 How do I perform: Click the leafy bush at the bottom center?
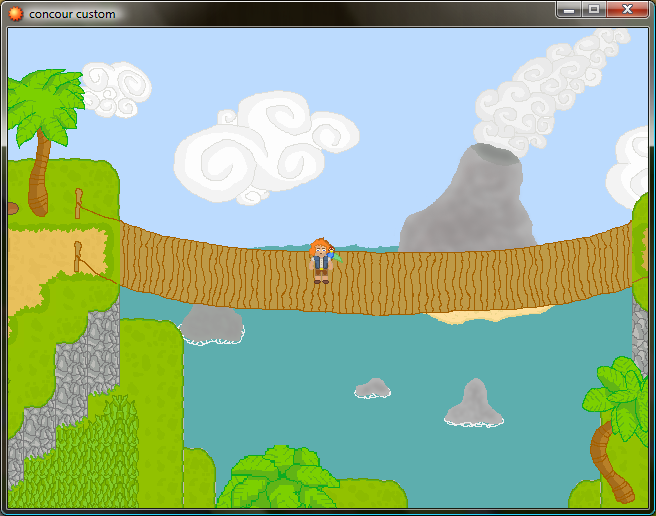(x=279, y=477)
